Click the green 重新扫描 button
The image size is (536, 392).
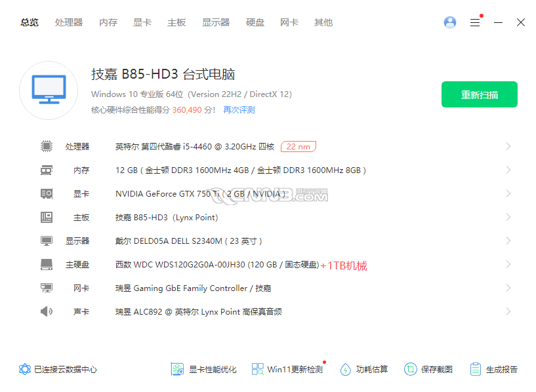(x=480, y=94)
